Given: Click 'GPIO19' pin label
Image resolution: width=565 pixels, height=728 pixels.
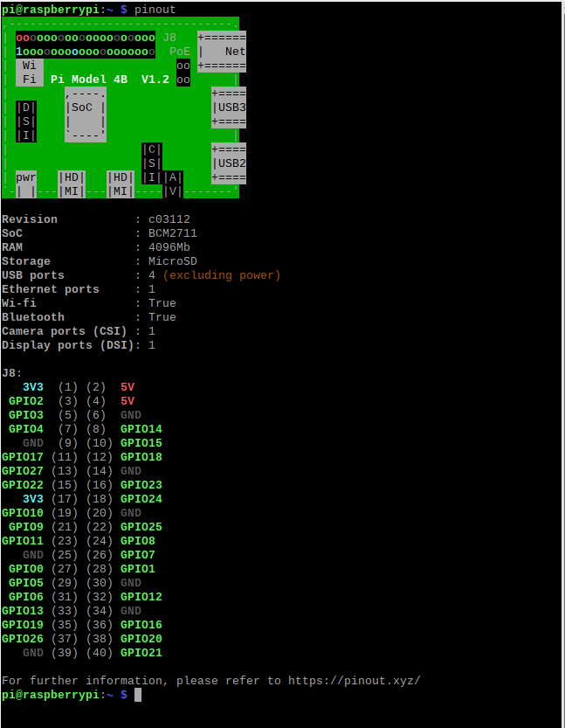Looking at the screenshot, I should coord(23,624).
